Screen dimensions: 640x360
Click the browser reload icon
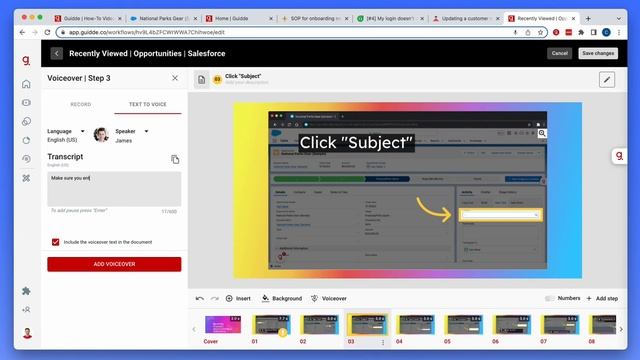coord(47,32)
